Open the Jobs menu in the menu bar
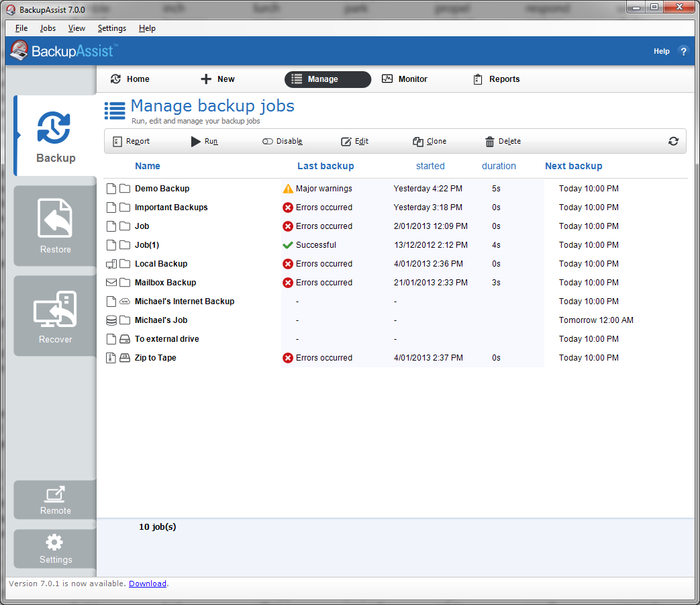 pos(48,28)
